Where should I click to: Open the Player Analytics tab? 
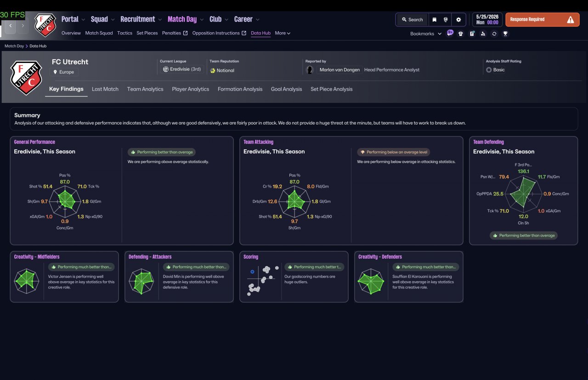[191, 89]
